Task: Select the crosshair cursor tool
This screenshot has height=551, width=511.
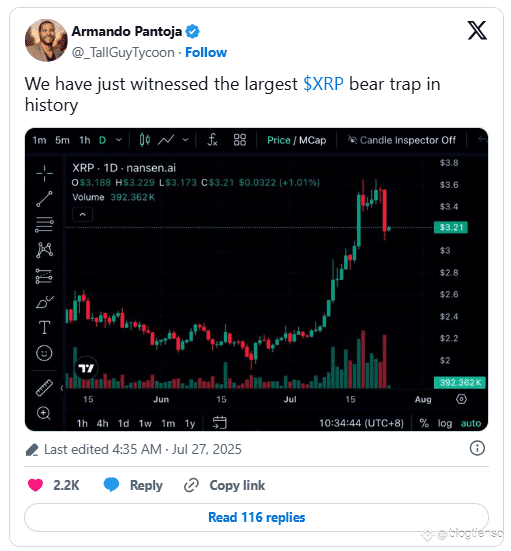Action: pos(44,173)
